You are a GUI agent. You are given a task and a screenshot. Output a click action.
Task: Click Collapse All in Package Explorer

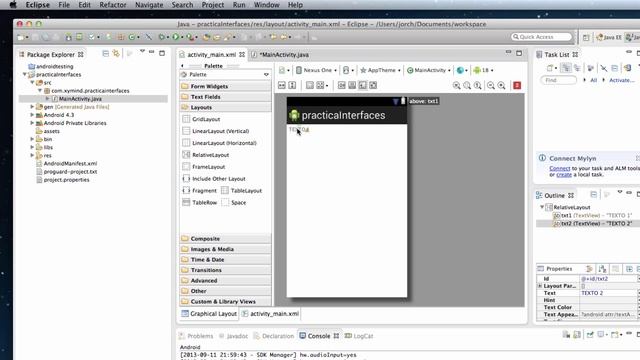pos(105,54)
